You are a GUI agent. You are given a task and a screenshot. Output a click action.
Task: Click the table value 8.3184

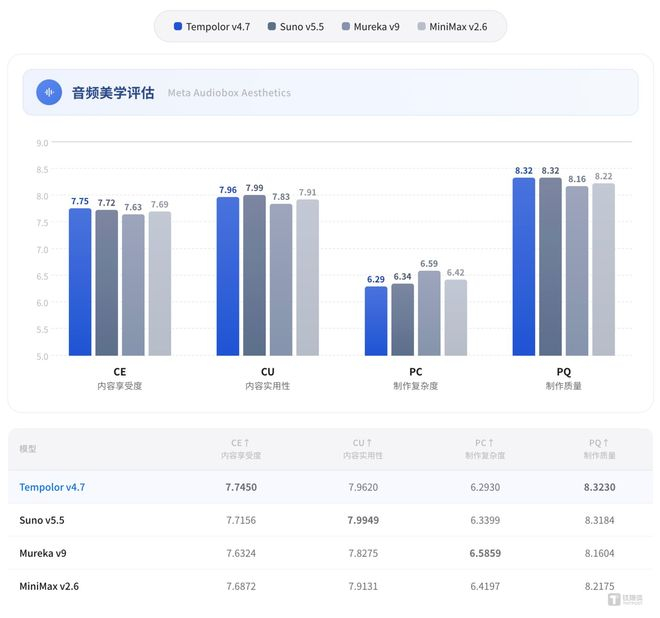pos(599,520)
